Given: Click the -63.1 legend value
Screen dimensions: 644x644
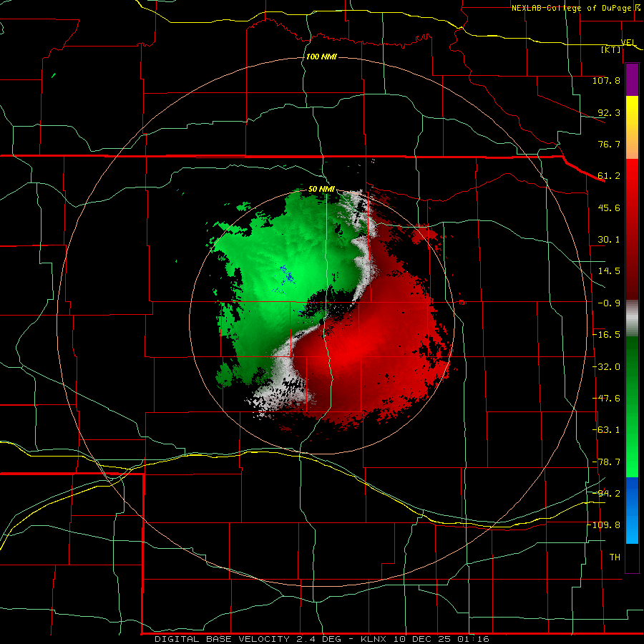Looking at the screenshot, I should [x=606, y=430].
